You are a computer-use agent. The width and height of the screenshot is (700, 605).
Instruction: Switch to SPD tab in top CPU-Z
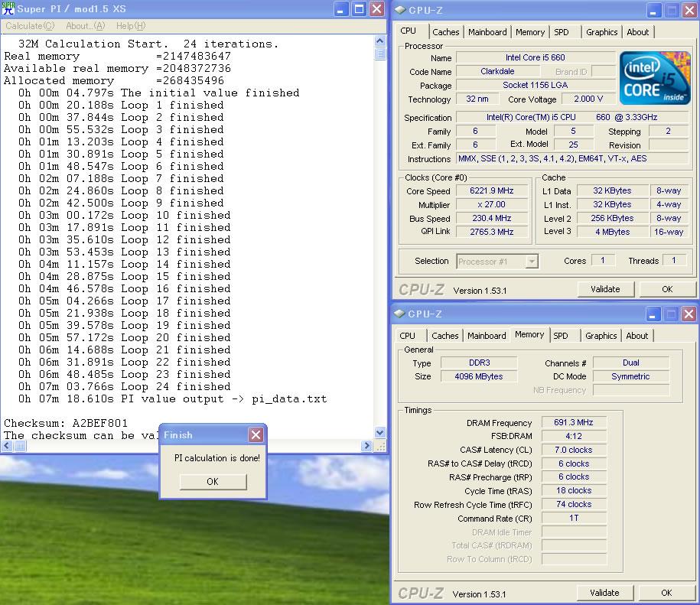click(x=562, y=32)
